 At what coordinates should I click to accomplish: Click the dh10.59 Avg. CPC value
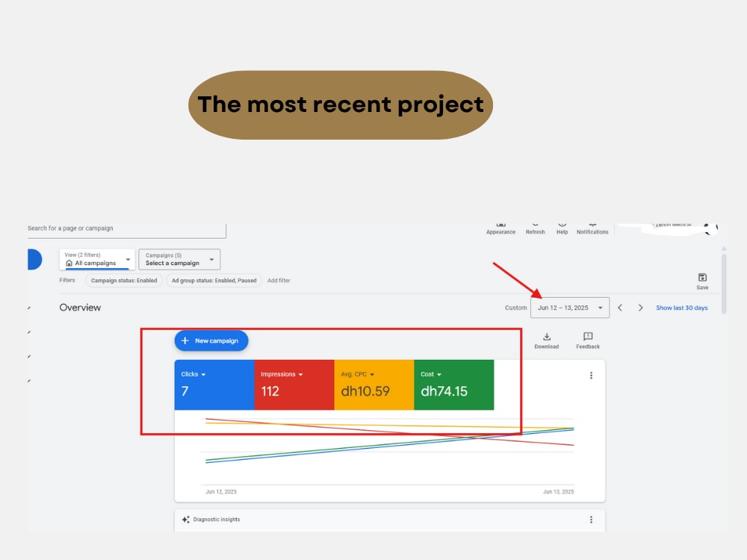tap(365, 391)
